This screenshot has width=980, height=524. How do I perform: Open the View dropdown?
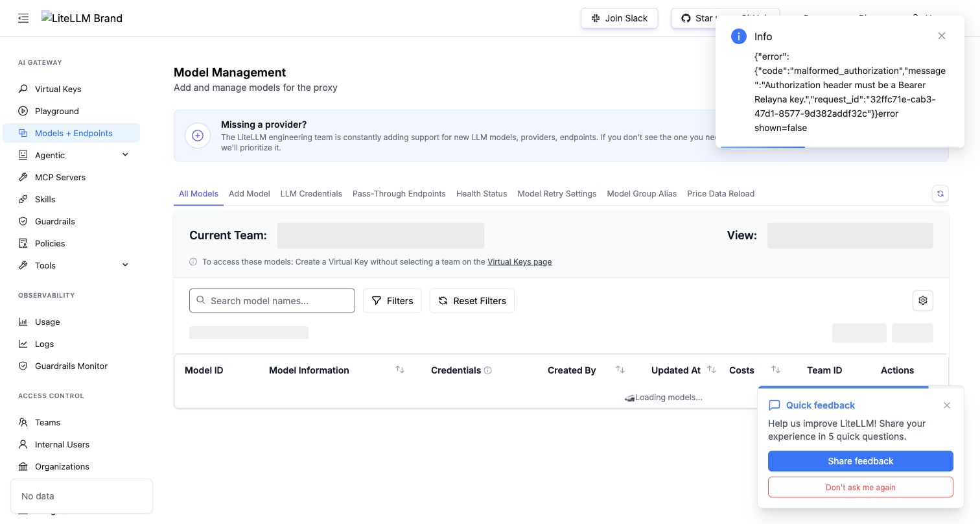850,235
